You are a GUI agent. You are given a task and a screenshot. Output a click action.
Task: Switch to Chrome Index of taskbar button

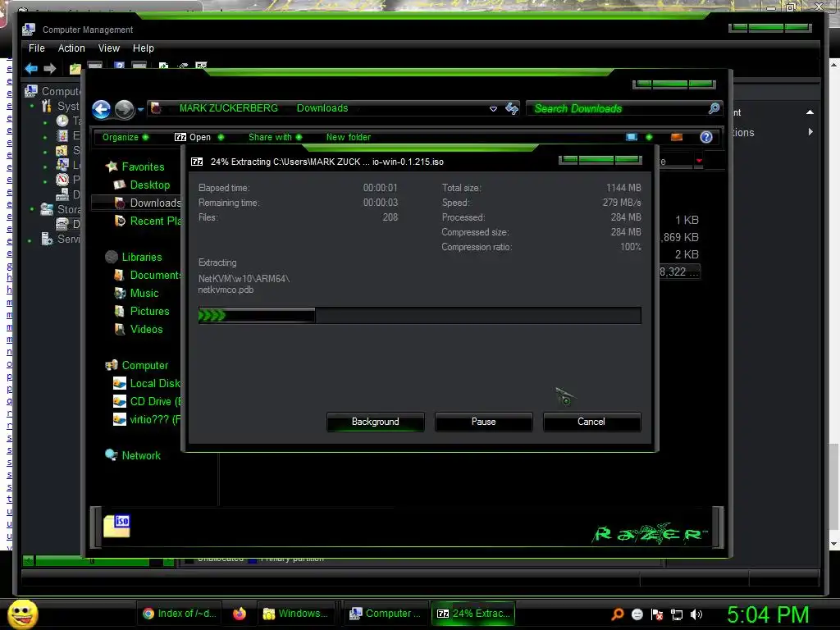(x=180, y=614)
